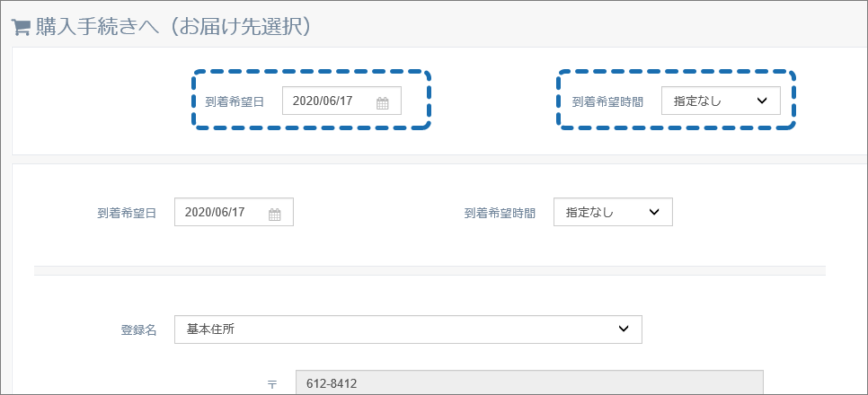This screenshot has height=395, width=868.
Task: Select the postal code field 612-8412
Action: coord(529,382)
